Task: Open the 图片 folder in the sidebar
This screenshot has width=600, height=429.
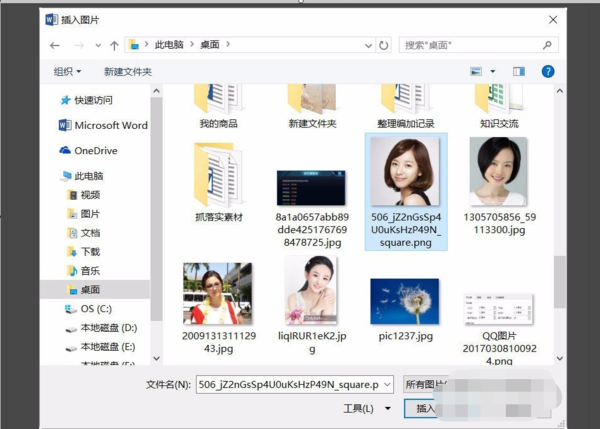Action: tap(84, 214)
